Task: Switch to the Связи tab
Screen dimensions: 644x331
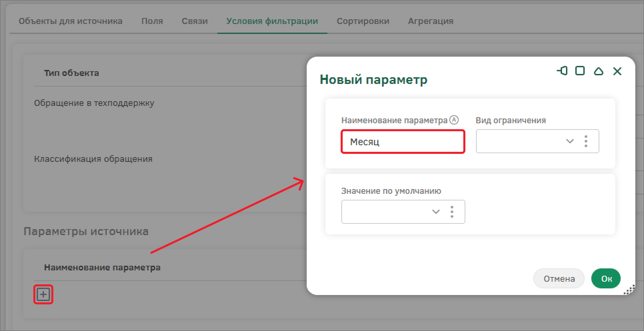Action: pos(195,21)
